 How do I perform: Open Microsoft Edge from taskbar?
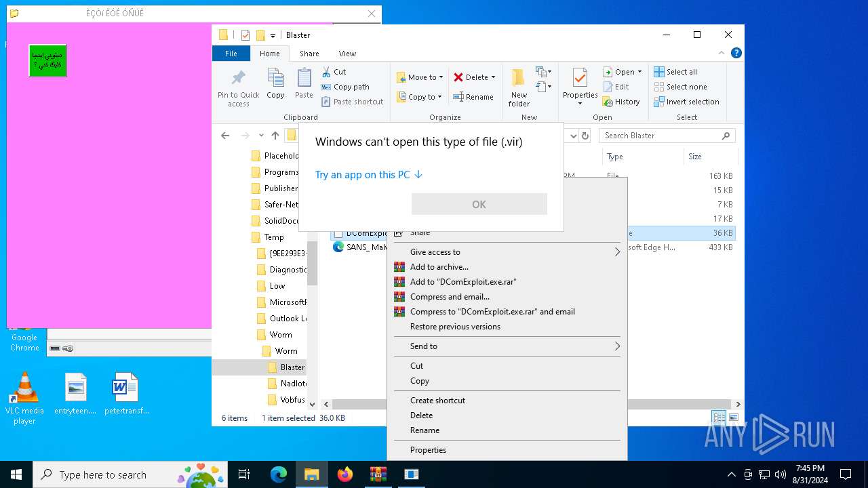[x=279, y=474]
